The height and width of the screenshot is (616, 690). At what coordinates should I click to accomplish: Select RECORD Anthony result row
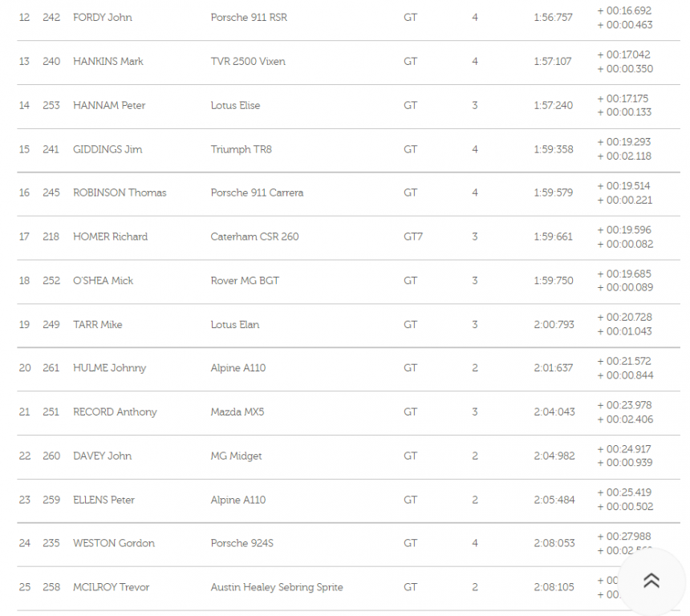pos(115,412)
